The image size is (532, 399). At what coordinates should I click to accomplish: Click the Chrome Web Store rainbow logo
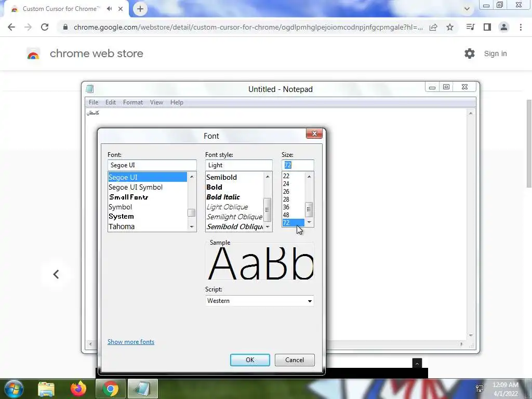[33, 54]
